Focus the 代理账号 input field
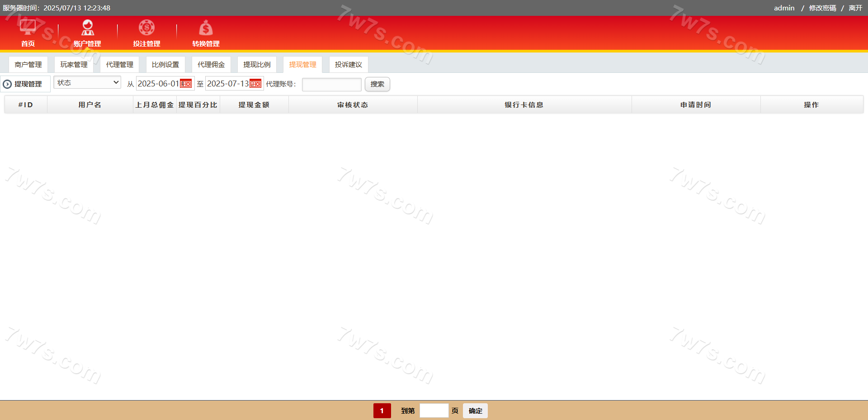Image resolution: width=868 pixels, height=420 pixels. pos(331,84)
